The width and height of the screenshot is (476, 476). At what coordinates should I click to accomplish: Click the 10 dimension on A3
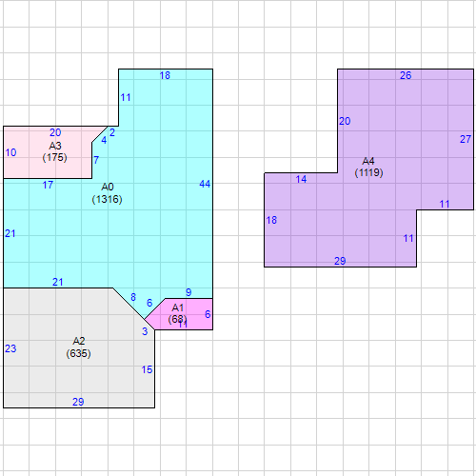pos(10,152)
